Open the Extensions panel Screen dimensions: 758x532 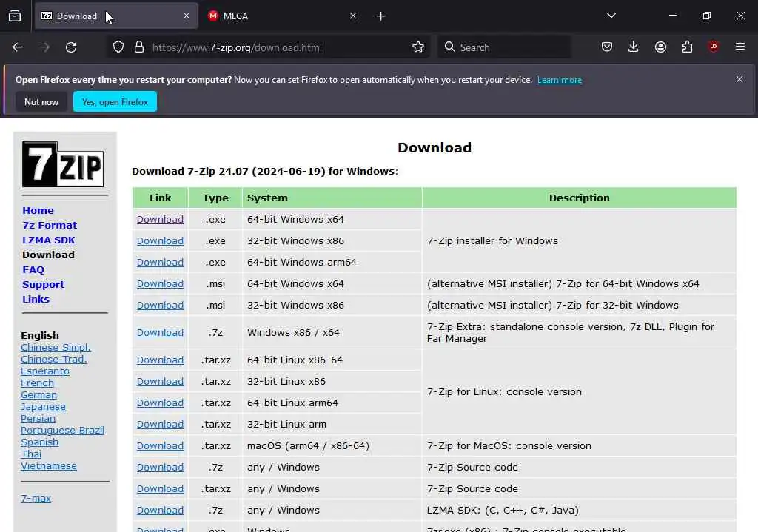point(687,47)
